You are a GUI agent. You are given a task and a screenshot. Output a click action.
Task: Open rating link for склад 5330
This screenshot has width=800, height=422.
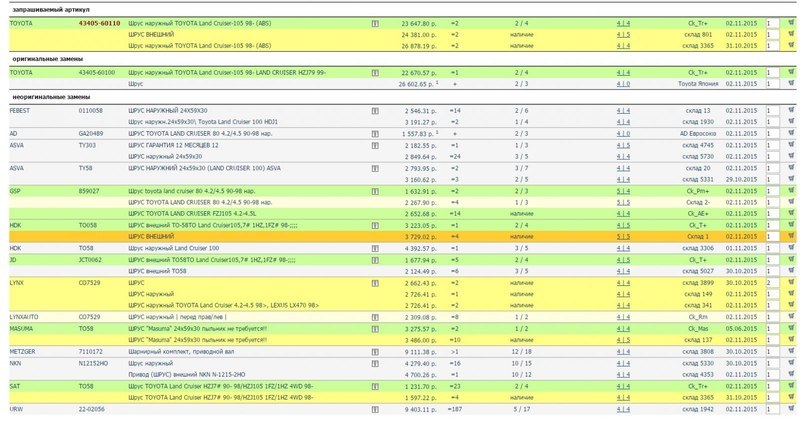click(623, 363)
